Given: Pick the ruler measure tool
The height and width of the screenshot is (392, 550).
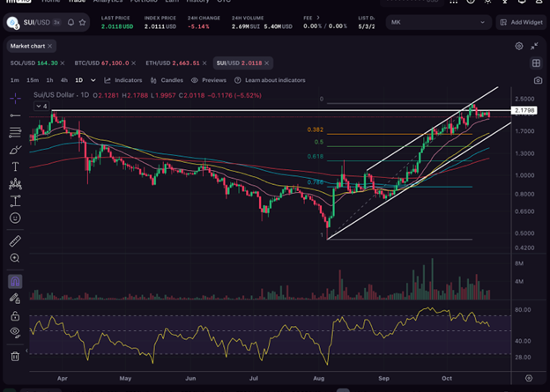Looking at the screenshot, I should 15,240.
